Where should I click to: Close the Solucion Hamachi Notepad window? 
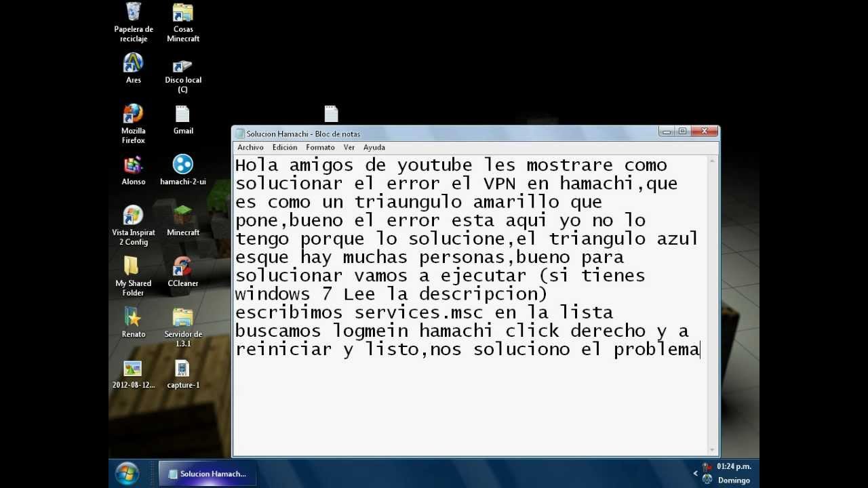pos(705,131)
